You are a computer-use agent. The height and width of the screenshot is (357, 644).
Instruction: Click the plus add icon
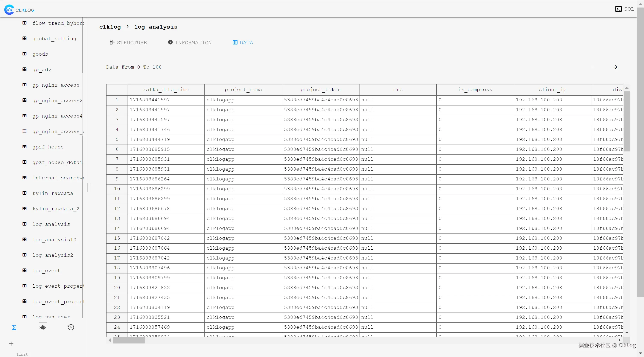[11, 344]
